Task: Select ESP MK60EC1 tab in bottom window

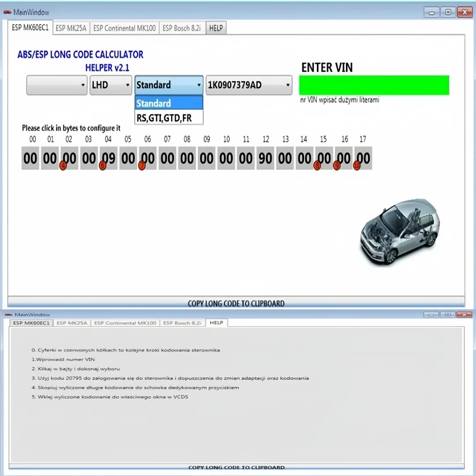Action: (x=31, y=323)
